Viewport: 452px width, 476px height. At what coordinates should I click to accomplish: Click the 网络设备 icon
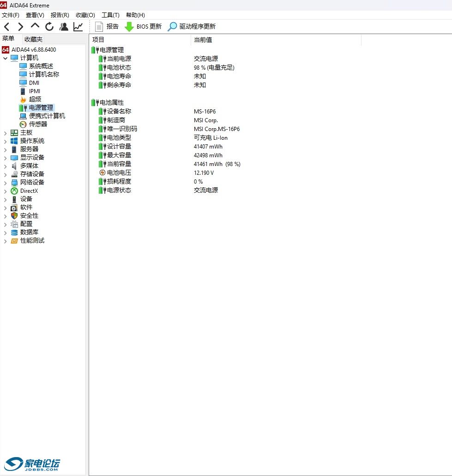coord(14,183)
